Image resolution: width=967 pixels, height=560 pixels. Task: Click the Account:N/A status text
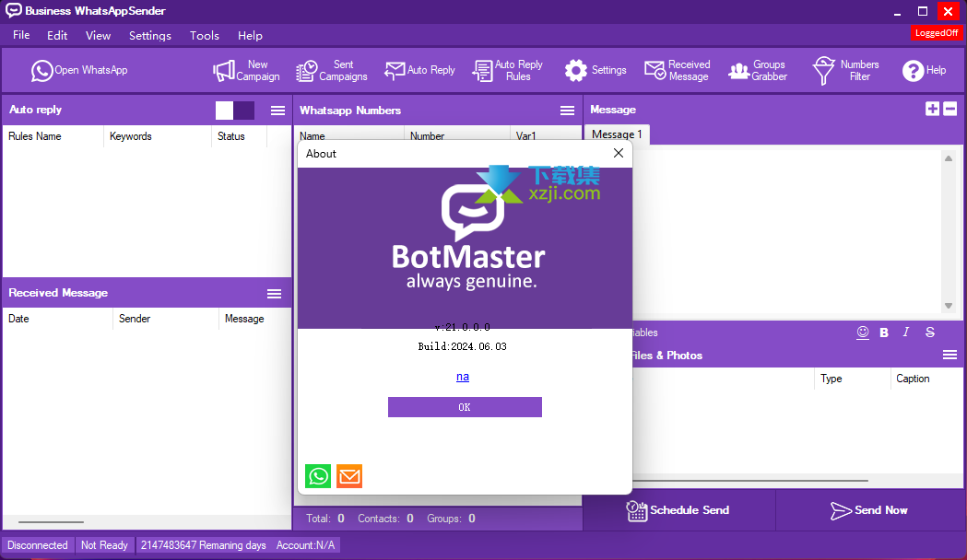pos(306,545)
